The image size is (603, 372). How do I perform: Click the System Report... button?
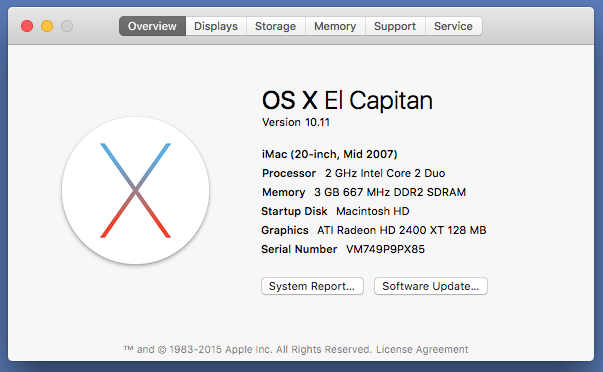[x=312, y=286]
